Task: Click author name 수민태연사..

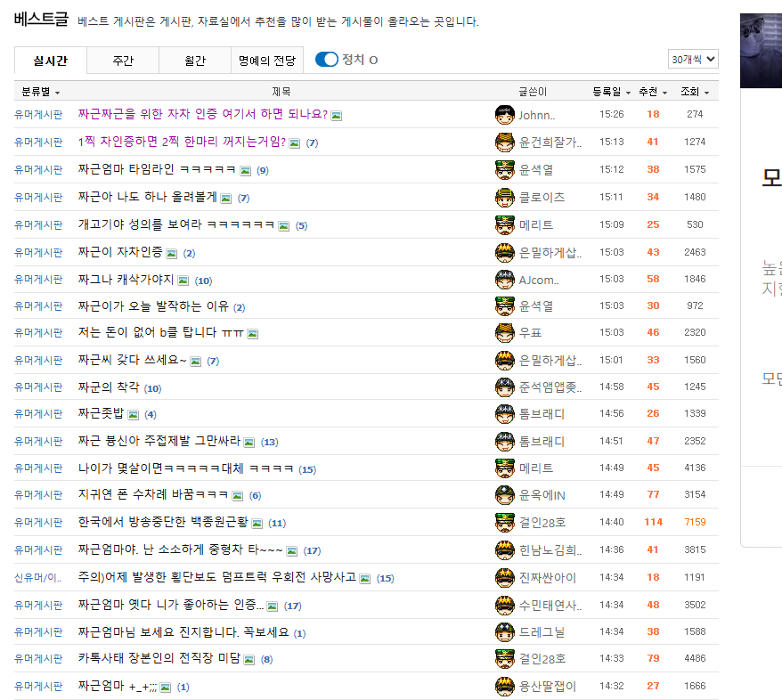Action: pyautogui.click(x=550, y=606)
